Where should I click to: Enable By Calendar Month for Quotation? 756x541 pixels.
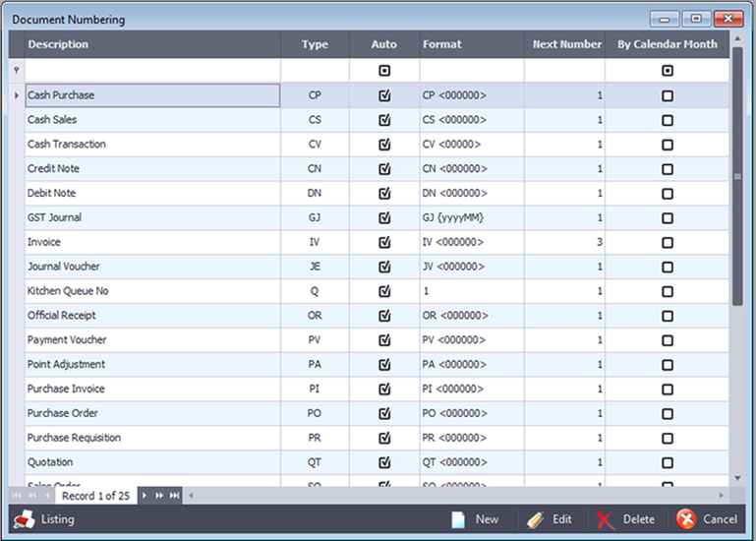pos(668,463)
